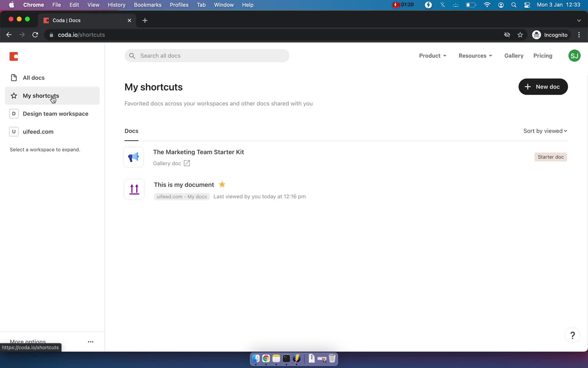Go back in browser history

tap(9, 35)
